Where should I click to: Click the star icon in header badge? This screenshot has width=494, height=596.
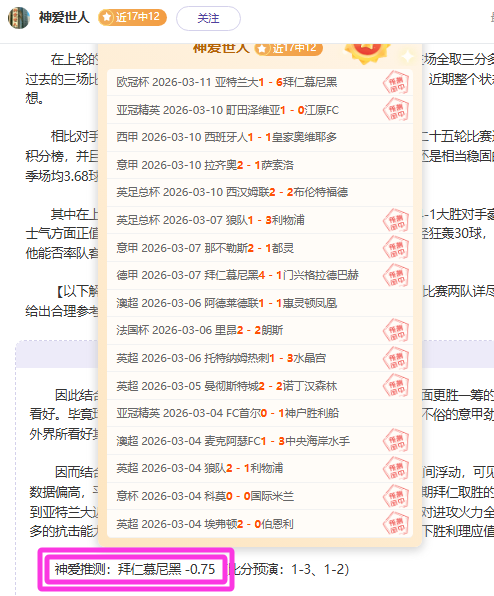107,17
